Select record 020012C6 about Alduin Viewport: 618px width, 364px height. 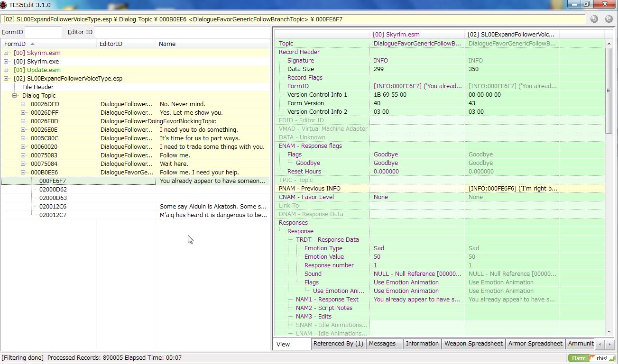(x=53, y=207)
